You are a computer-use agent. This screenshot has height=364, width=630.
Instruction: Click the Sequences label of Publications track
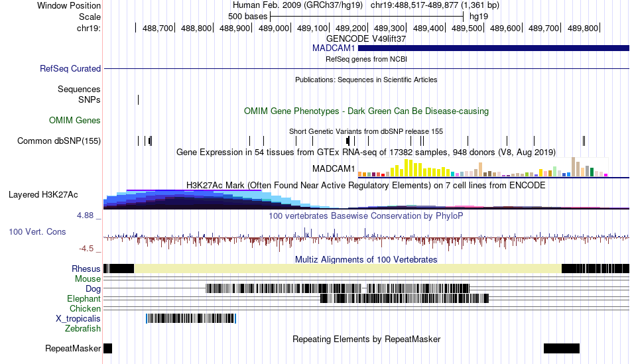tap(79, 90)
